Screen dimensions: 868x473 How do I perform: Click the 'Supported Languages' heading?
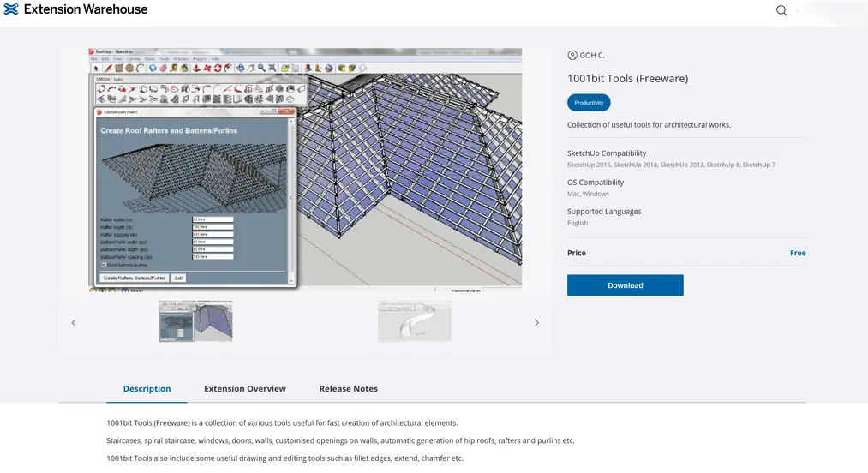(604, 212)
